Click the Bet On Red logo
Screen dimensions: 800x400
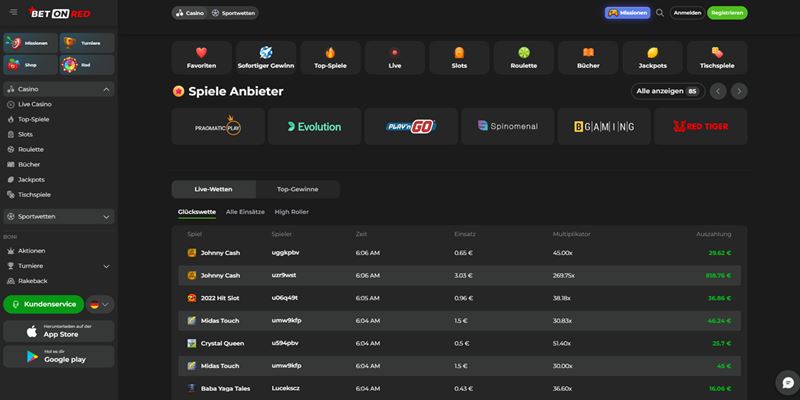click(x=59, y=13)
